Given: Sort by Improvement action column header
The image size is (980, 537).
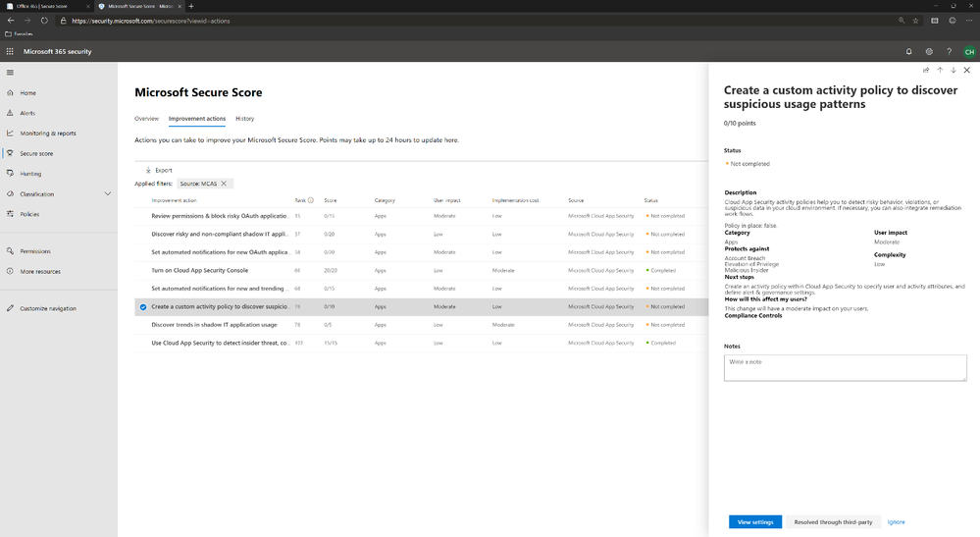Looking at the screenshot, I should (174, 200).
